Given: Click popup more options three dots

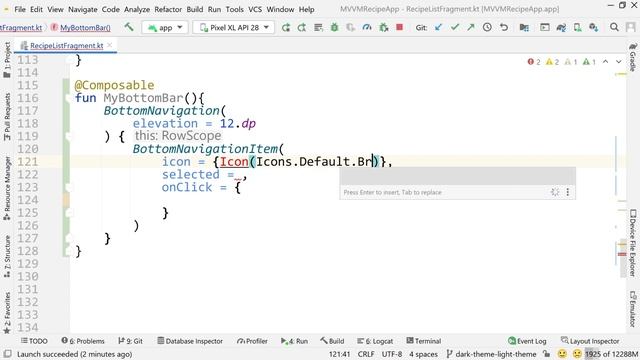Looking at the screenshot, I should click(567, 192).
